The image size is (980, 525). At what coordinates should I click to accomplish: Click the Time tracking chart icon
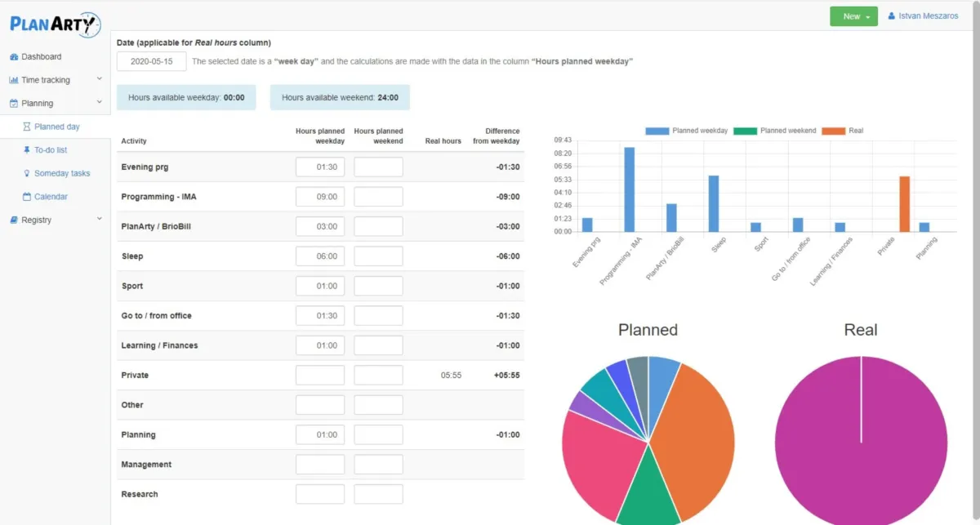pos(14,80)
